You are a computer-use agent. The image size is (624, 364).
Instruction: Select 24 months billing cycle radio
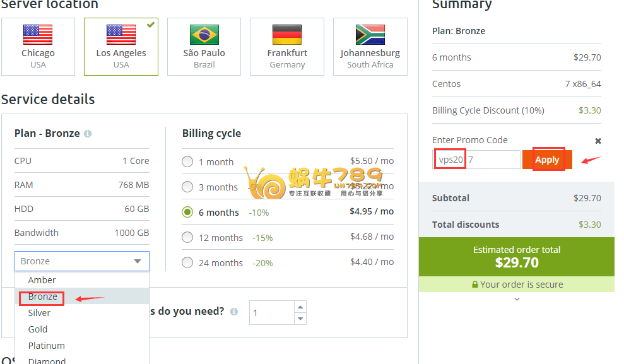187,262
